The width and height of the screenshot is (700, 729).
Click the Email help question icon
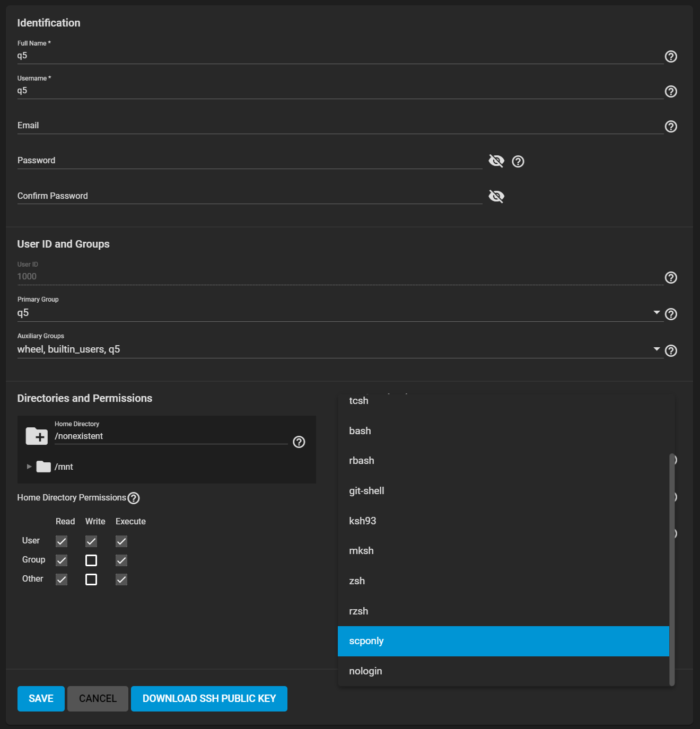671,127
